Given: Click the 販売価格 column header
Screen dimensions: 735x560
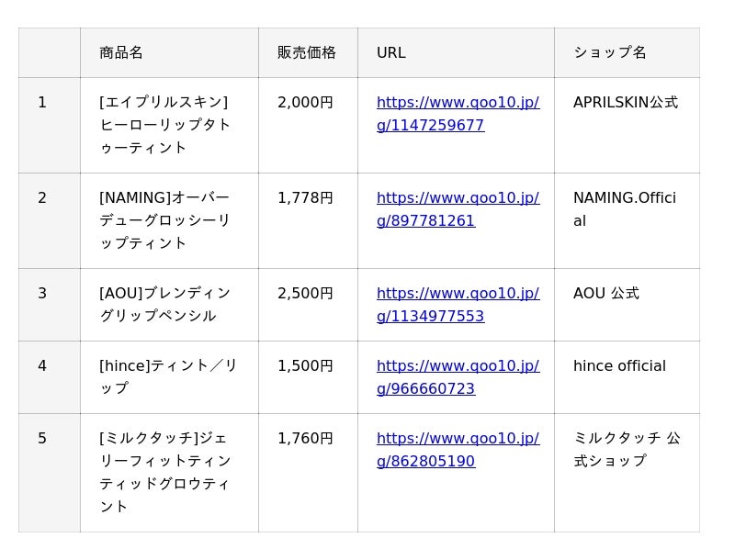Looking at the screenshot, I should click(x=307, y=52).
